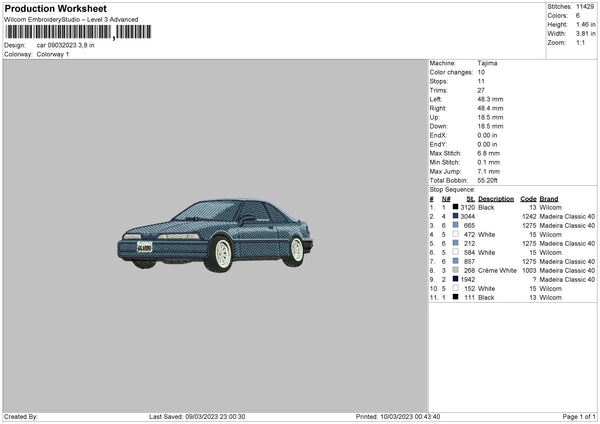Viewport: 600px width, 424px height.
Task: Click the barcode under the worksheet title
Action: coord(58,33)
